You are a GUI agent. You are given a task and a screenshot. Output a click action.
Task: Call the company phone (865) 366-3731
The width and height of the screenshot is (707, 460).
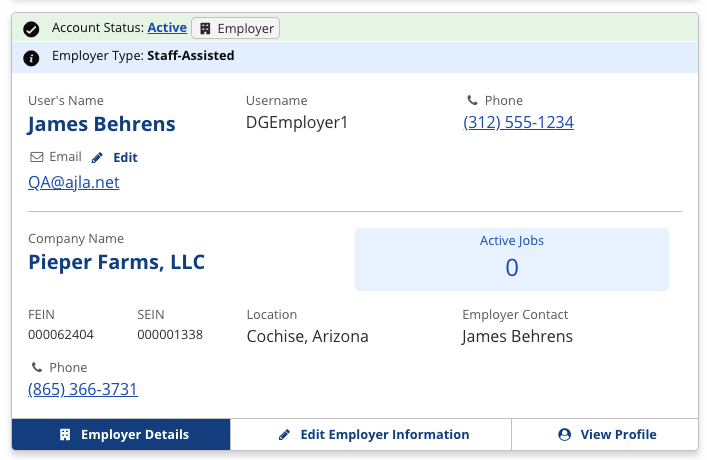click(83, 389)
